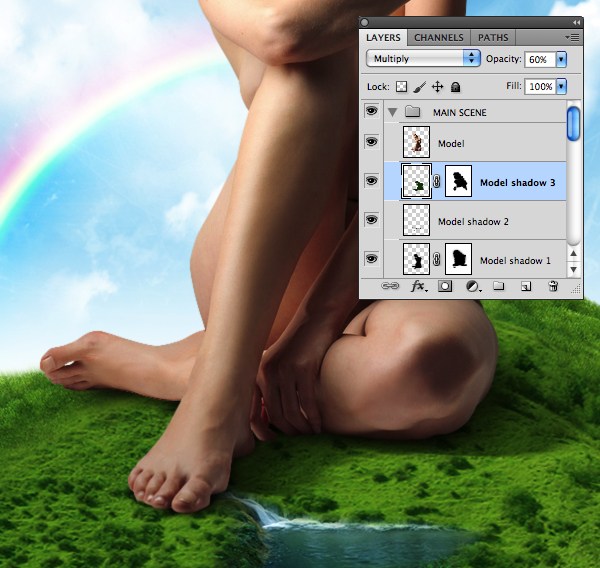This screenshot has width=600, height=568.
Task: Select the "Model" layer name
Action: click(x=451, y=144)
